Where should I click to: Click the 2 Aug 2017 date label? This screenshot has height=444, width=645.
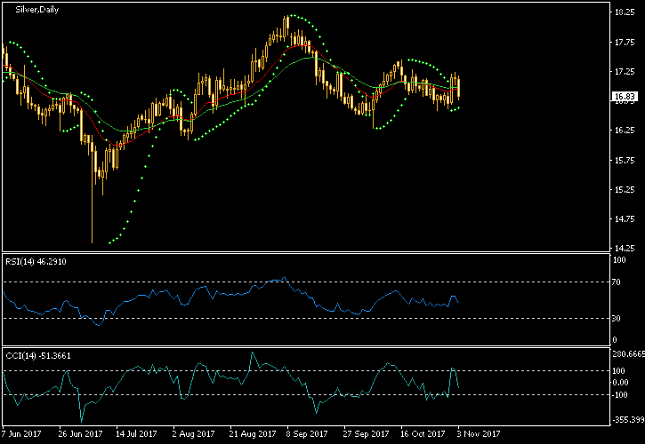tap(194, 434)
